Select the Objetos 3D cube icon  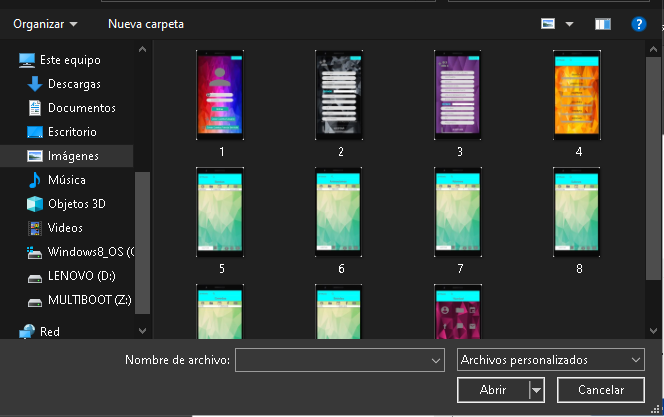coord(35,204)
